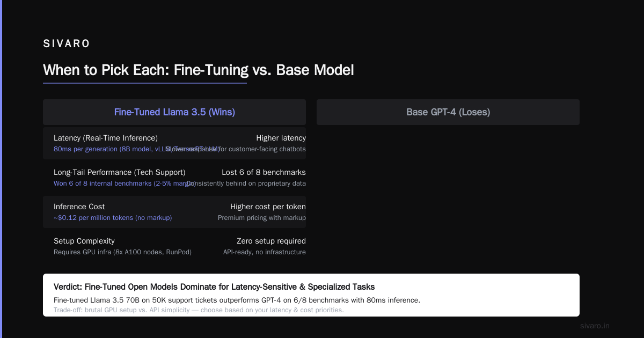
Task: Click the 'Higher latency' label
Action: pos(281,138)
